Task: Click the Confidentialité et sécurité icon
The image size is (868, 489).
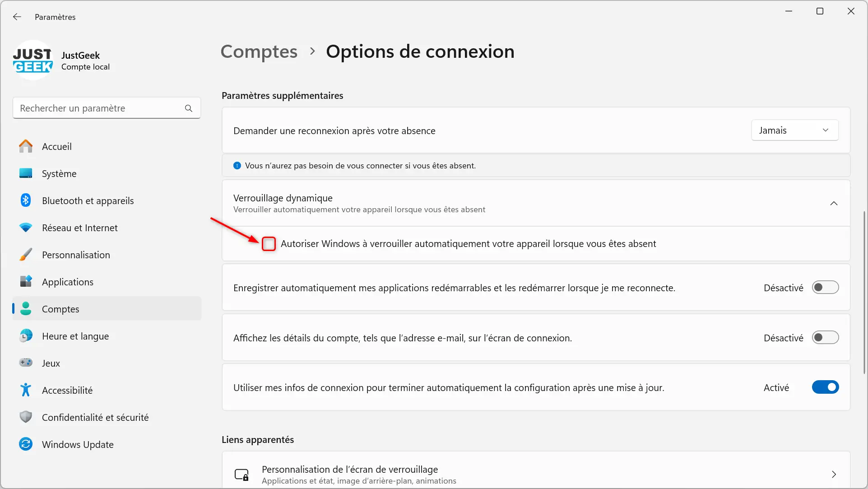Action: [x=24, y=417]
